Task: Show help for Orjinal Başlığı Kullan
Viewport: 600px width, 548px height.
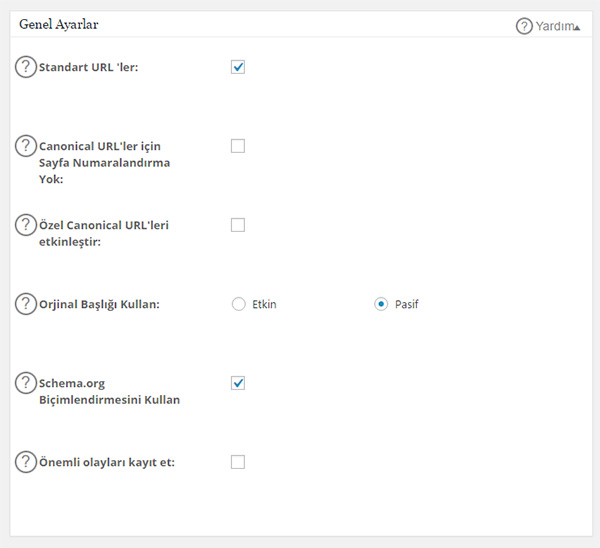Action: click(x=25, y=305)
